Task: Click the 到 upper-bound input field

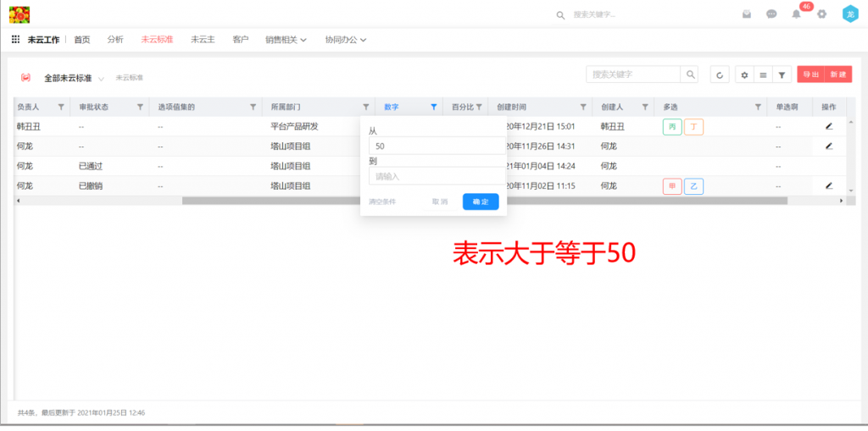Action: (436, 176)
